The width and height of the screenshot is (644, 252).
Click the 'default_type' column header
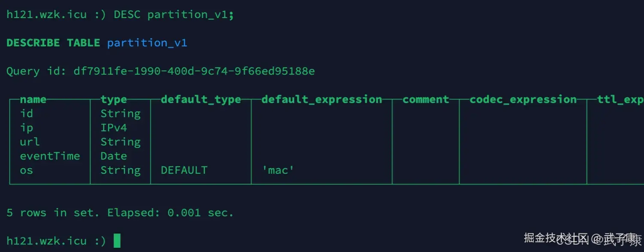click(x=200, y=99)
